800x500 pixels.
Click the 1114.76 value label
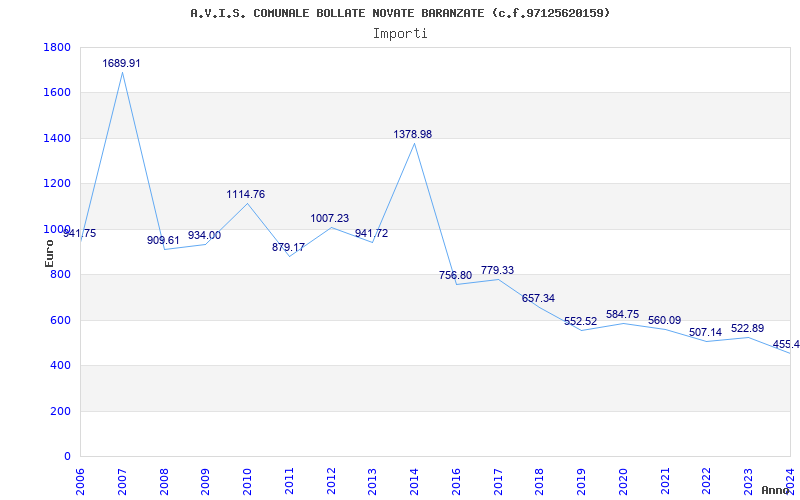click(x=245, y=194)
